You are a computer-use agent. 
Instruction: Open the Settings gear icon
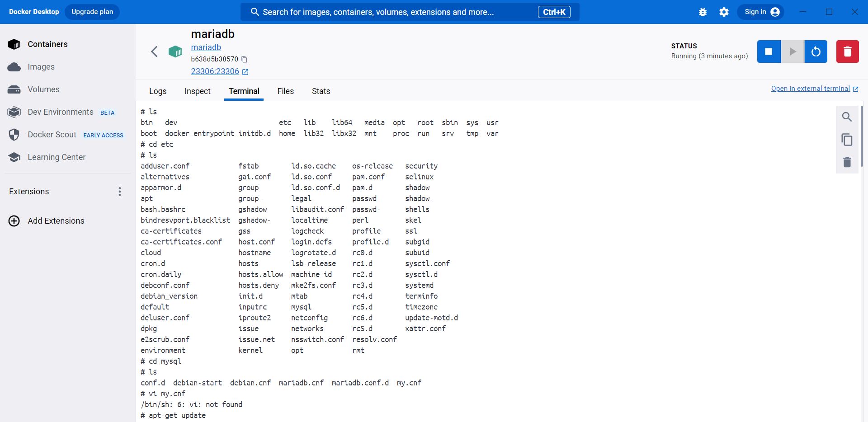pos(724,12)
